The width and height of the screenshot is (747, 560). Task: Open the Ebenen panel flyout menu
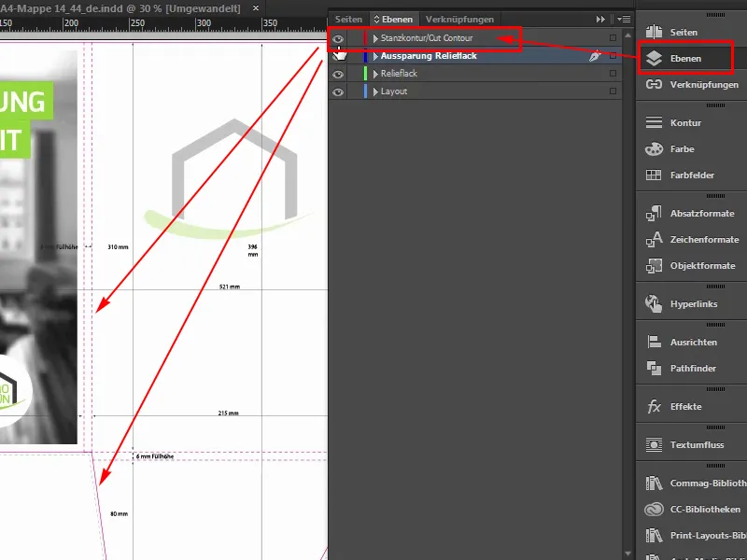624,19
